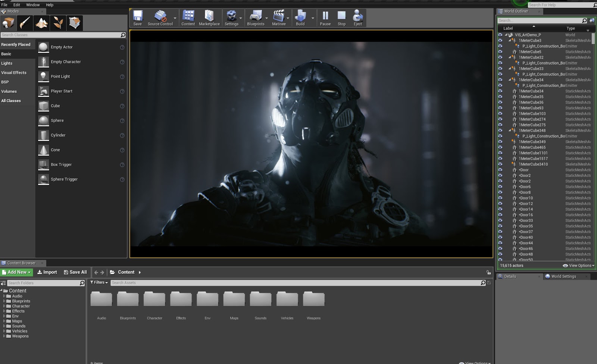The height and width of the screenshot is (364, 597).
Task: Hide the Door2 actor with its eye icon
Action: coord(500,175)
